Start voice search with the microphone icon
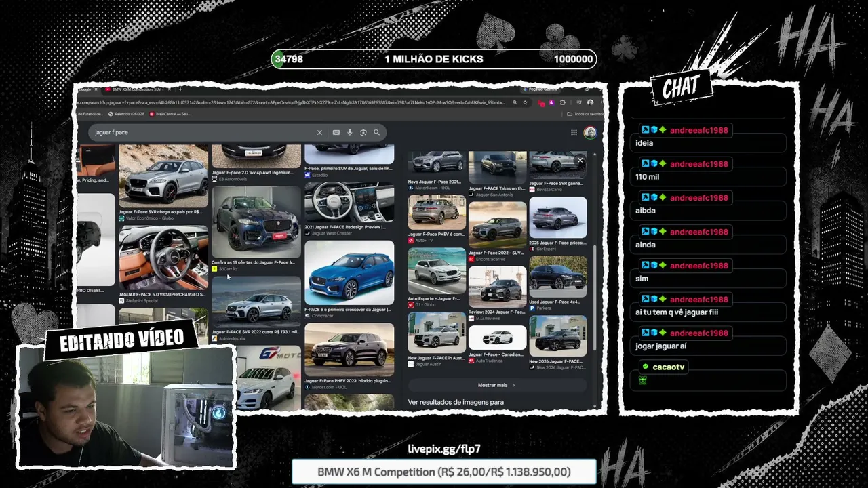The height and width of the screenshot is (488, 868). pos(350,133)
